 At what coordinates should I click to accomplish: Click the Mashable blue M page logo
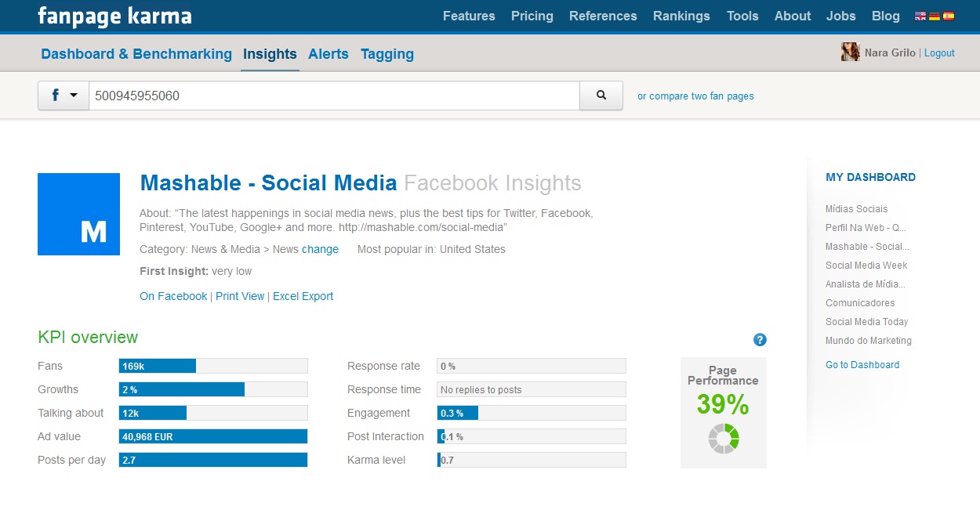tap(78, 214)
